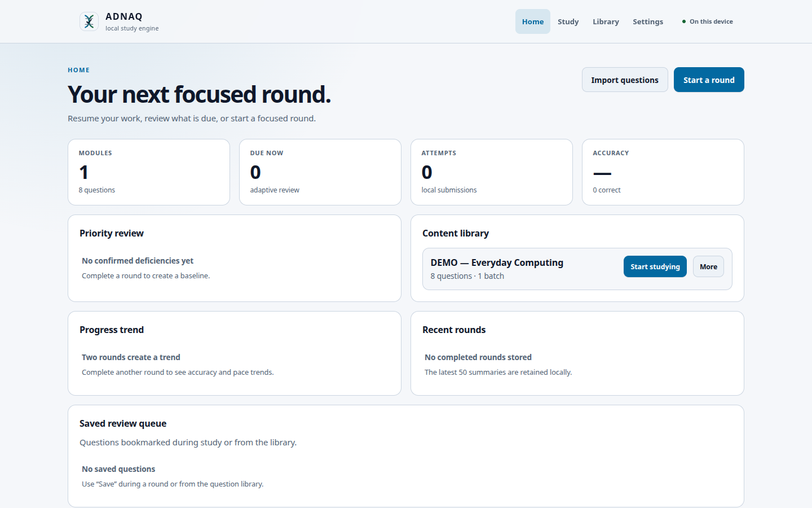Screen dimensions: 812x508
Task: Click the '8 questions · 1 batch' text
Action: pos(467,276)
